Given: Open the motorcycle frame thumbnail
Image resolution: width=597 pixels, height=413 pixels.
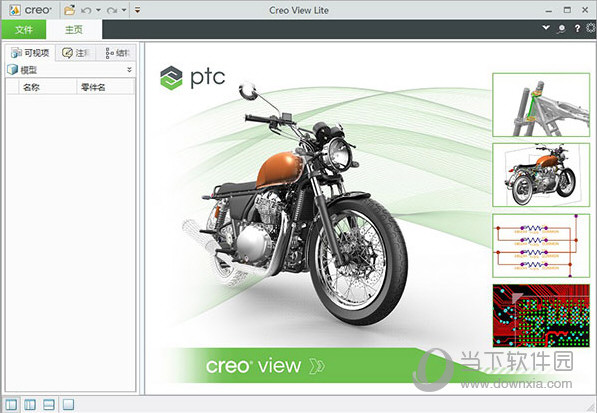Looking at the screenshot, I should click(x=541, y=105).
